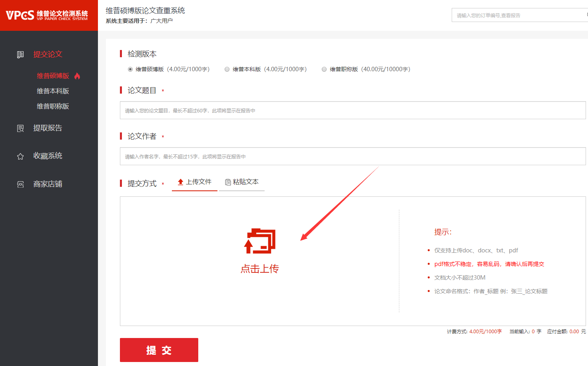Screen dimensions: 588x366
Task: Click 点击上传 text to upload
Action: (260, 269)
